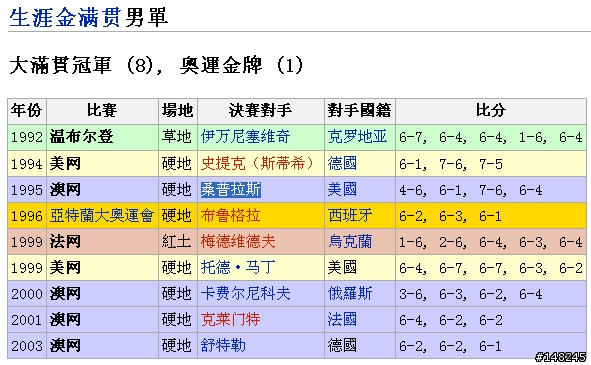Image resolution: width=591 pixels, height=365 pixels.
Task: Click the year cell 1996
Action: [x=26, y=216]
